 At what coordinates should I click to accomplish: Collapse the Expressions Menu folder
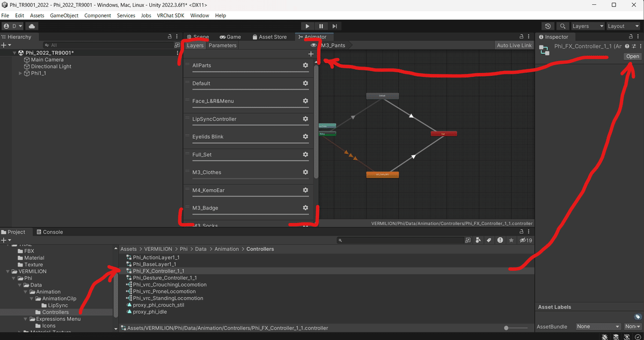click(x=25, y=319)
